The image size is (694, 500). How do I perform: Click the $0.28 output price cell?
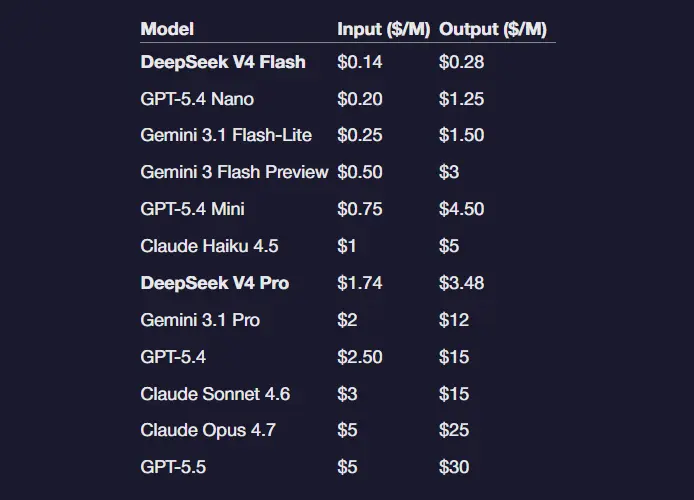click(461, 62)
